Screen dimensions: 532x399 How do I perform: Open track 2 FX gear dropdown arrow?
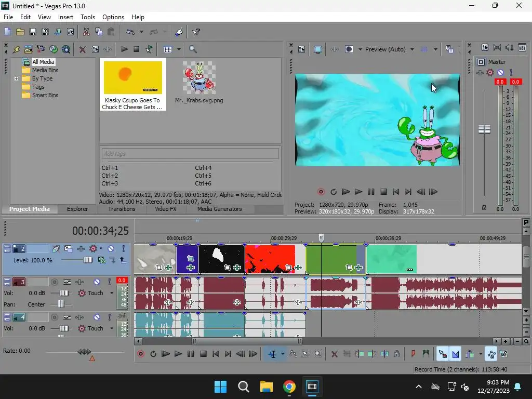101,249
